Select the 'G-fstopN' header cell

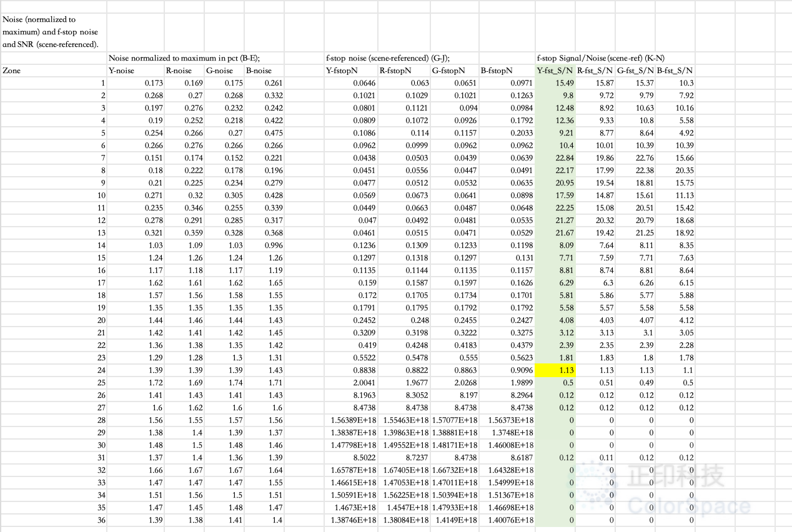coord(455,71)
